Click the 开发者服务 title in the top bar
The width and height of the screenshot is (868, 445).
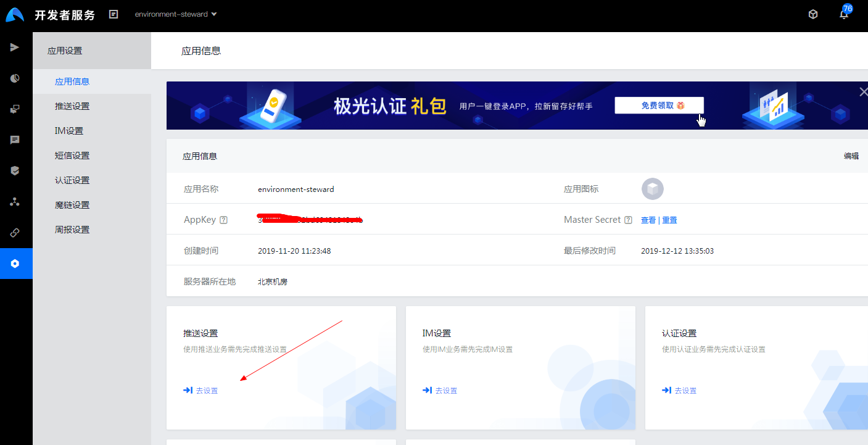coord(65,15)
